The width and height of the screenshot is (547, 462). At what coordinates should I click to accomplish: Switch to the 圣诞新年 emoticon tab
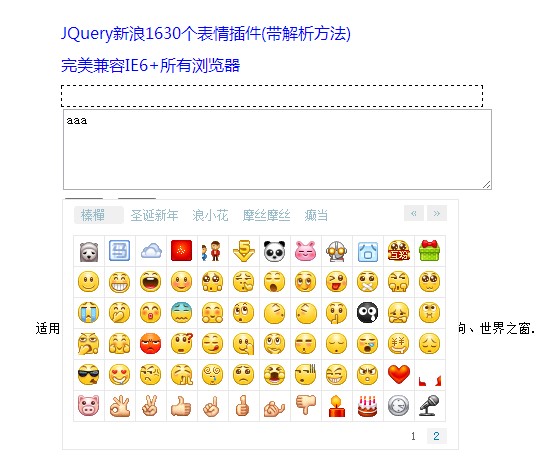pyautogui.click(x=154, y=215)
